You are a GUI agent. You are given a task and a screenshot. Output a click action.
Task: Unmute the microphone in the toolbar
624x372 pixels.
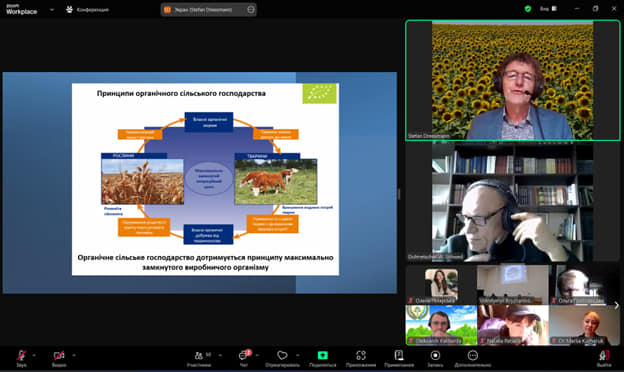[21, 355]
